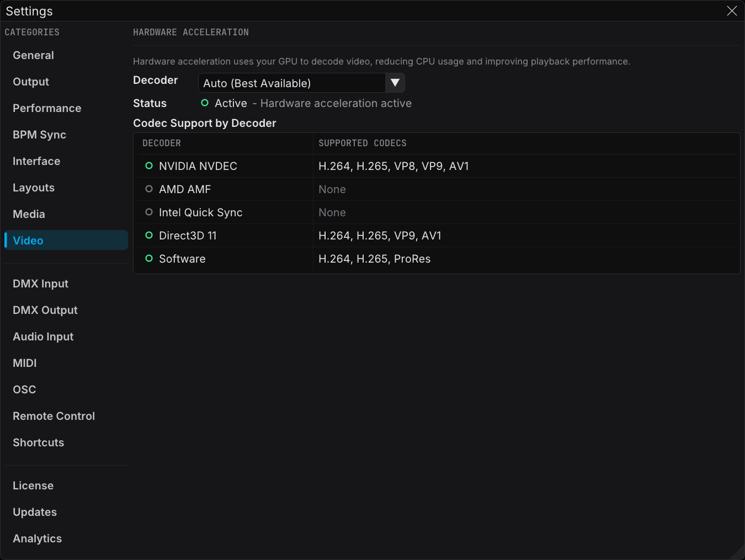The width and height of the screenshot is (745, 560).
Task: Go to Audio Input settings
Action: click(66, 337)
